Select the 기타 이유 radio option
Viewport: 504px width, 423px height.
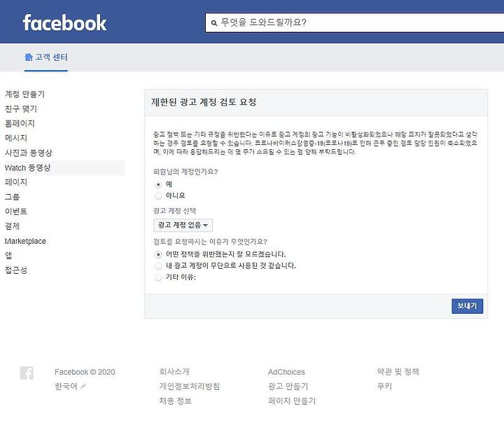pyautogui.click(x=158, y=277)
